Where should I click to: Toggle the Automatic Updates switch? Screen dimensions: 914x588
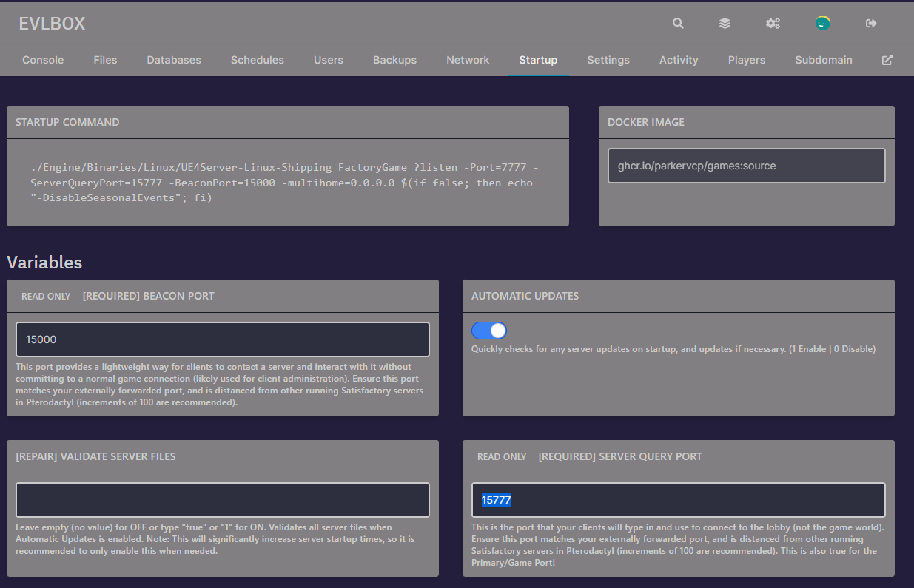(489, 331)
